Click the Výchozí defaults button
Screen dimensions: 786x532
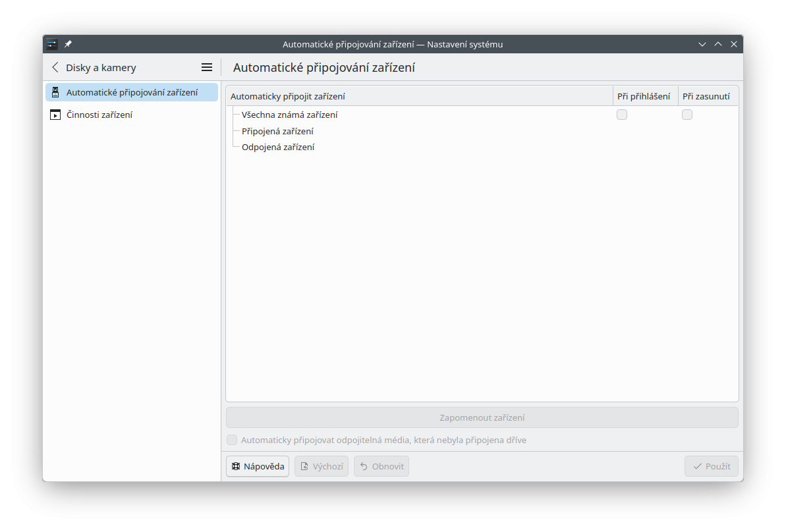[x=322, y=466]
